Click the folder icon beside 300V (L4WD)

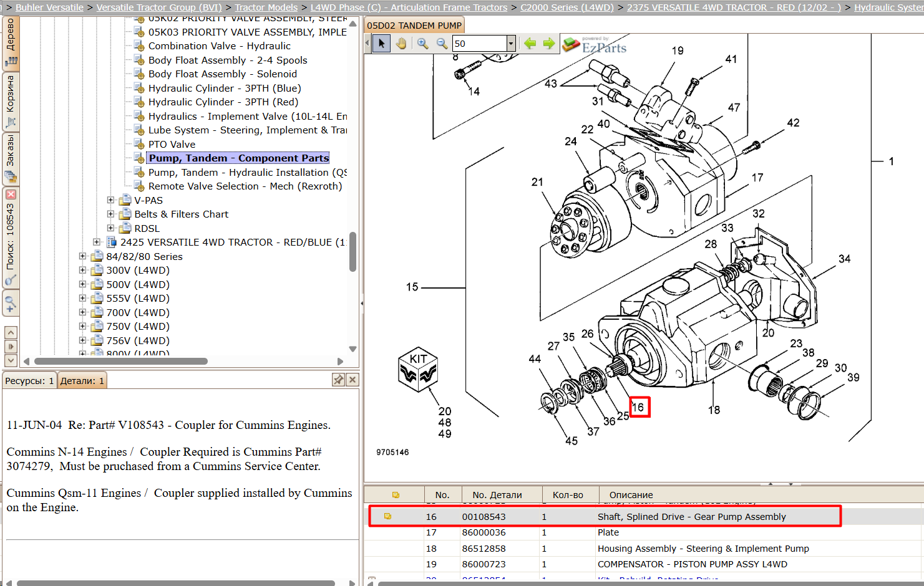[97, 271]
